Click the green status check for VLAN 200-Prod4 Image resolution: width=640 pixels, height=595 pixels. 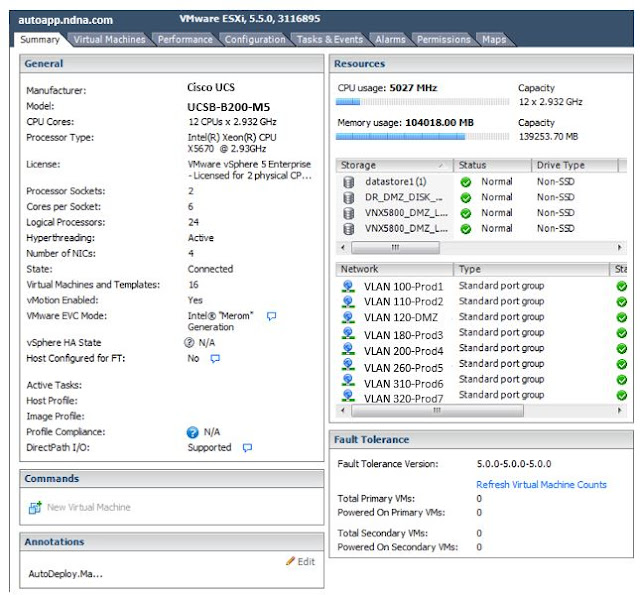[x=622, y=349]
